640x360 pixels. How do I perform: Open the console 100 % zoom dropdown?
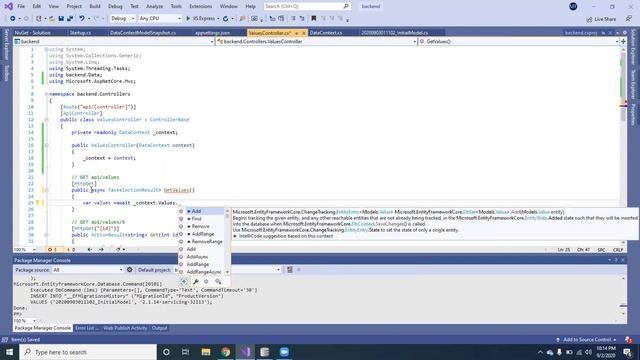coord(24,321)
